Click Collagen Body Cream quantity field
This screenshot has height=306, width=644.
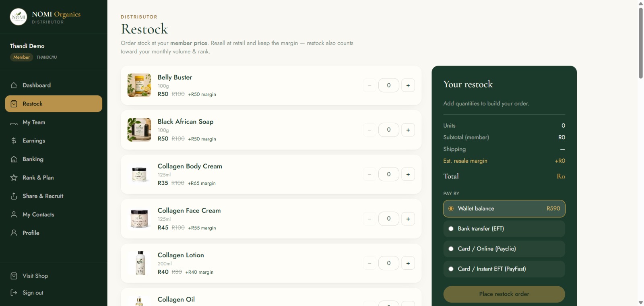389,174
